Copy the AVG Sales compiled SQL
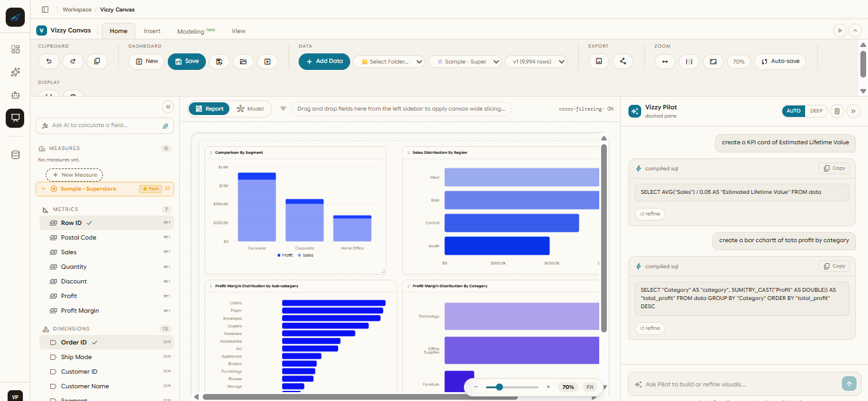The height and width of the screenshot is (401, 868). [834, 168]
